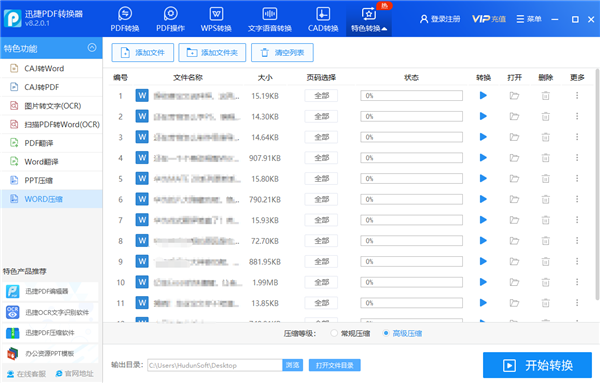This screenshot has height=383, width=600.
Task: Collapse the 特色功能 sidebar section
Action: (92, 47)
